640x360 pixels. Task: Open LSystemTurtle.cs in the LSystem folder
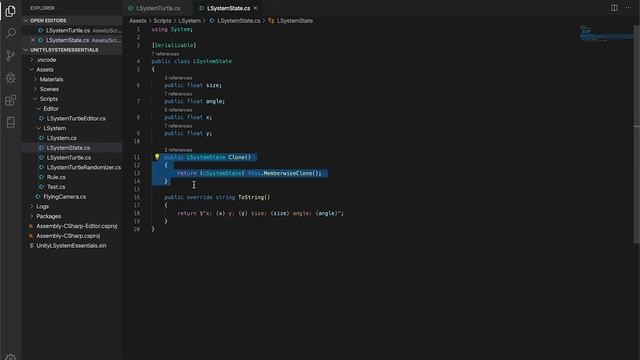(x=69, y=158)
